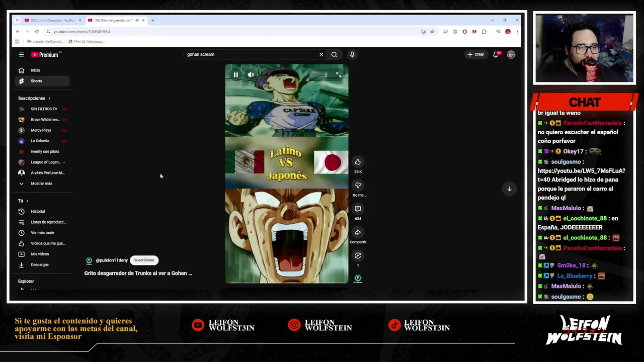Mute the Shorts video volume
Viewport: 644px width, 362px height.
(251, 75)
